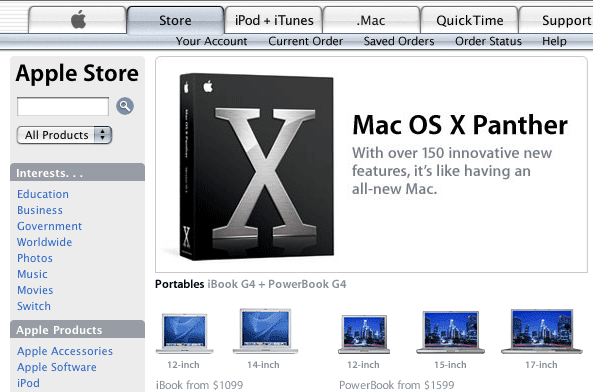Select the 14-inch iBook laptop image
This screenshot has width=593, height=392.
coord(265,331)
